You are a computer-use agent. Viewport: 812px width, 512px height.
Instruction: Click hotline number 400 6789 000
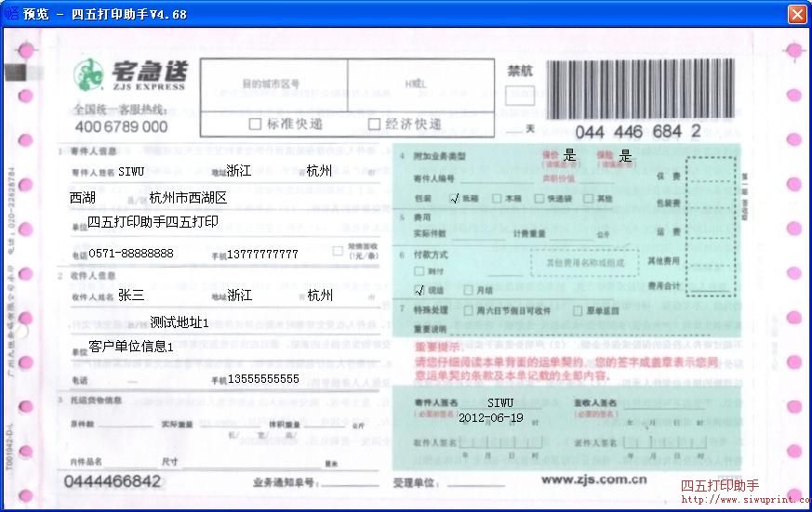pyautogui.click(x=121, y=126)
